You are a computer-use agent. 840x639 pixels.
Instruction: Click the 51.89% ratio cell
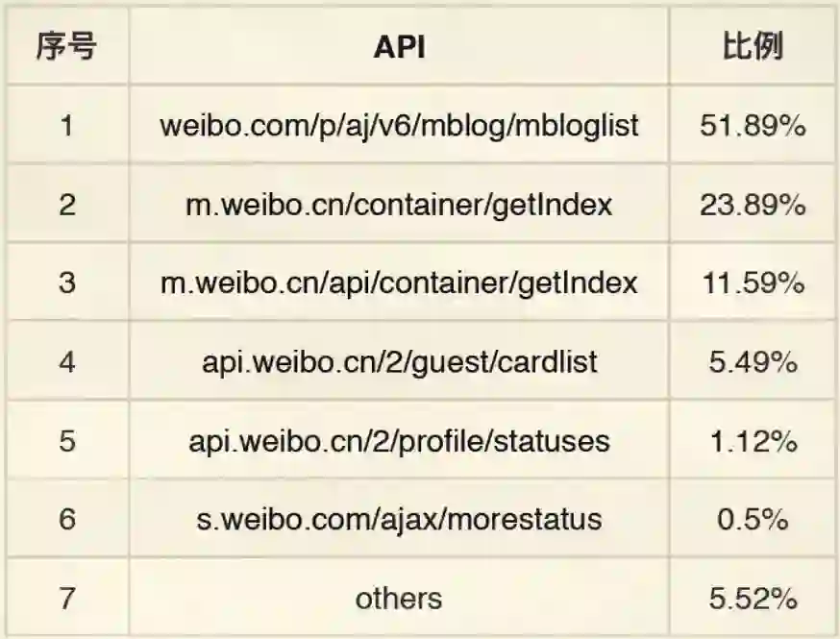point(753,126)
